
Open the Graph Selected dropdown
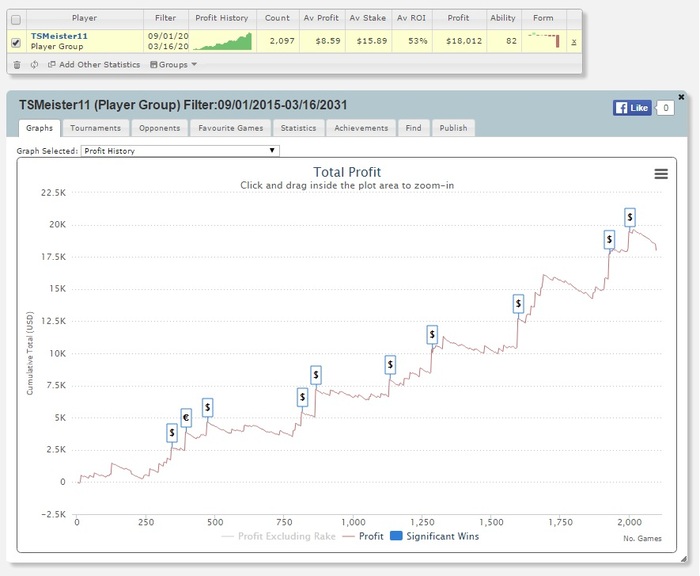pos(180,151)
